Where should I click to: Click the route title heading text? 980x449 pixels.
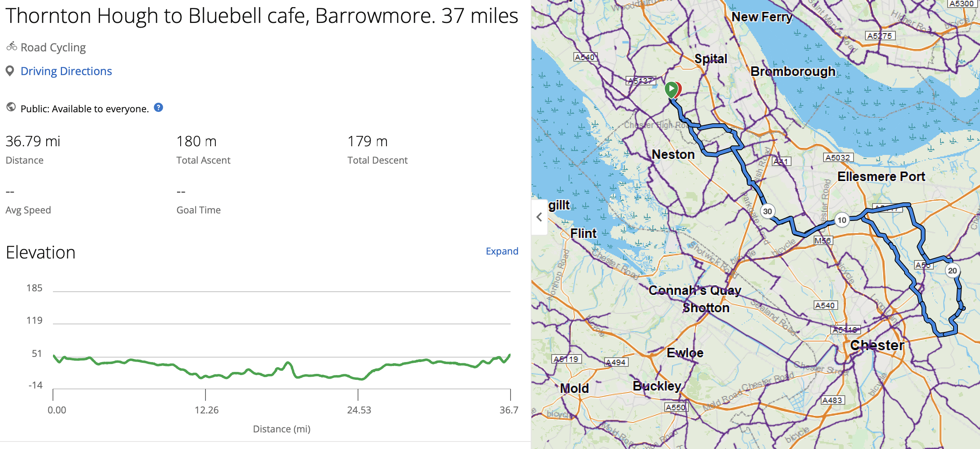click(262, 16)
